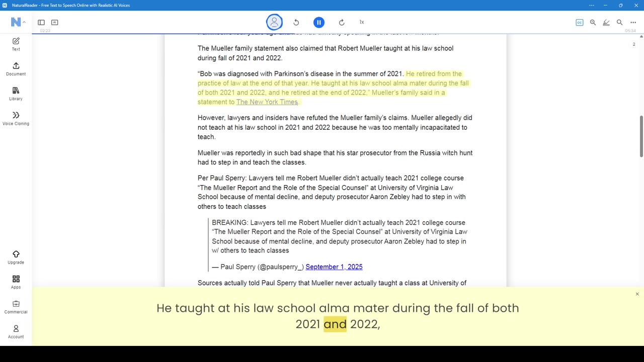
Task: Click the paragraph starting 'Per Paul Sperry'
Action: point(332,192)
